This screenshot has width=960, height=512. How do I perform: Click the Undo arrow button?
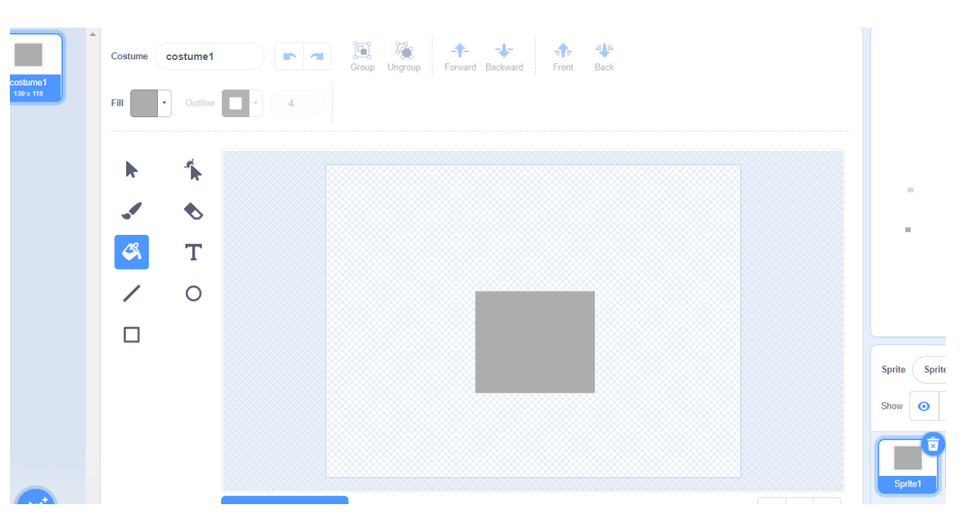click(x=290, y=56)
